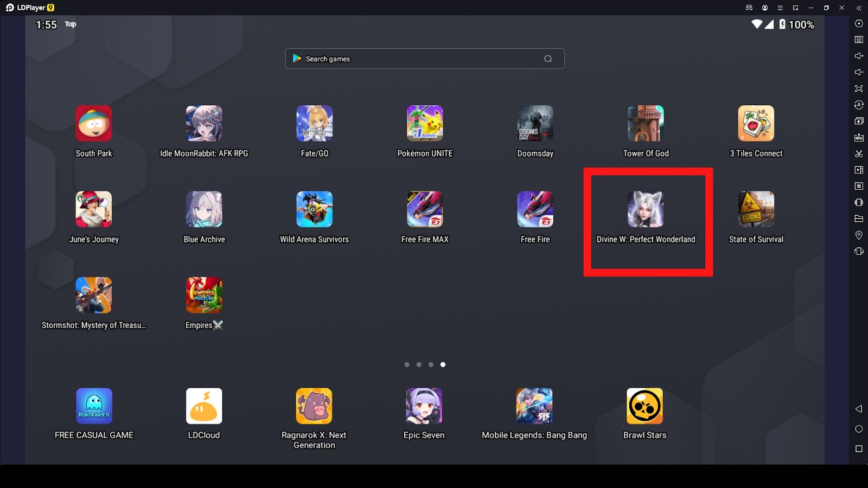868x488 pixels.
Task: Open the gamepad icon in title bar
Action: tap(749, 8)
